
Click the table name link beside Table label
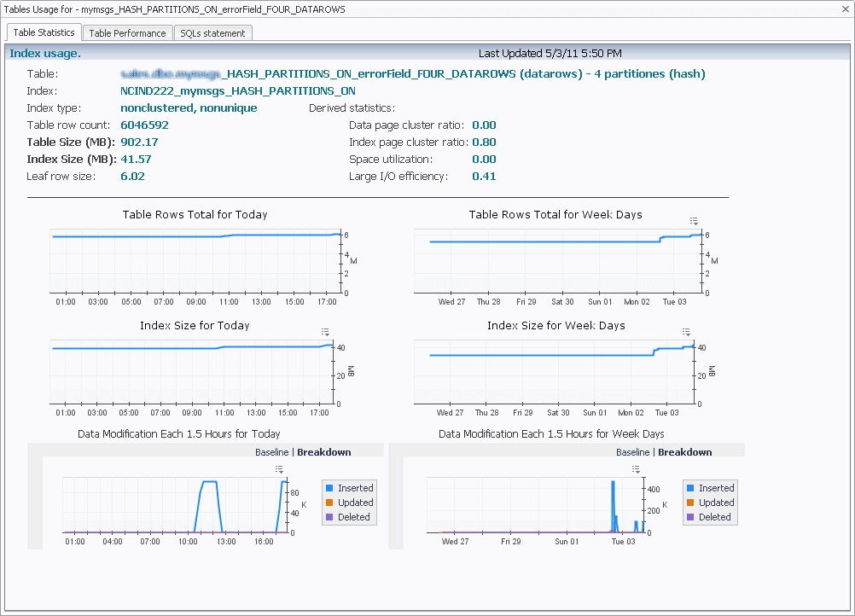click(413, 73)
